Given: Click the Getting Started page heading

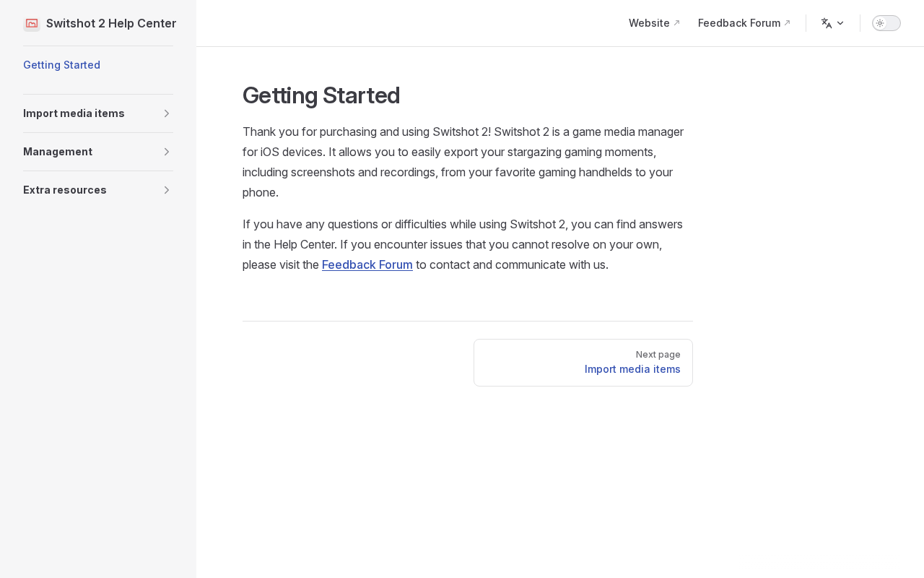Looking at the screenshot, I should click(321, 95).
